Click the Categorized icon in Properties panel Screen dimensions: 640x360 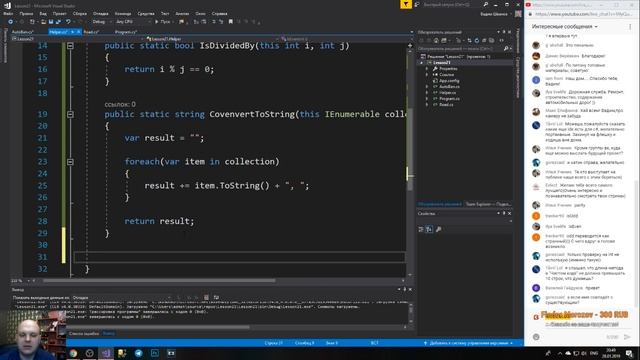[x=421, y=229]
